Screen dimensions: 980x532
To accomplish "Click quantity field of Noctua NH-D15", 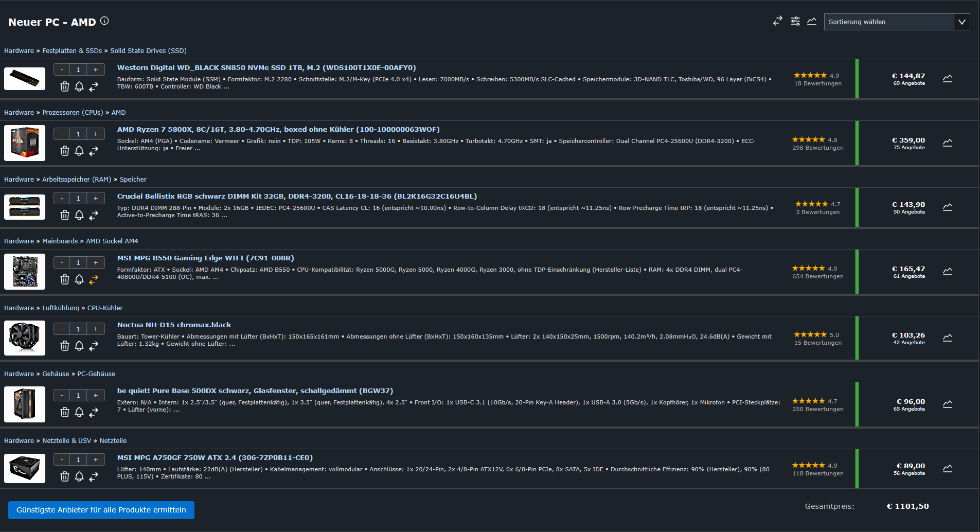I will click(x=78, y=329).
